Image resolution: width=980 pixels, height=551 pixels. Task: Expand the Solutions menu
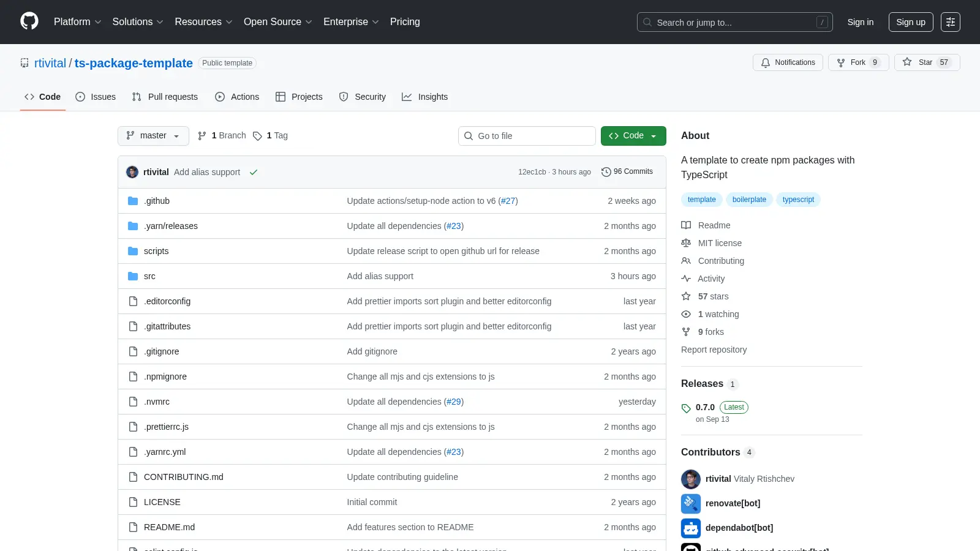click(x=138, y=22)
